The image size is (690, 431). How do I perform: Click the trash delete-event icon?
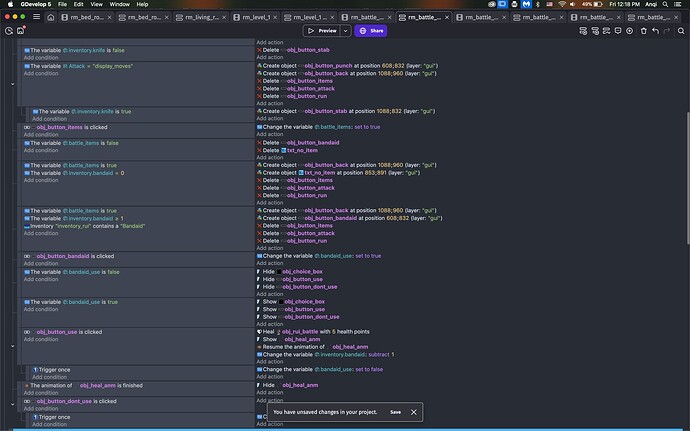644,31
